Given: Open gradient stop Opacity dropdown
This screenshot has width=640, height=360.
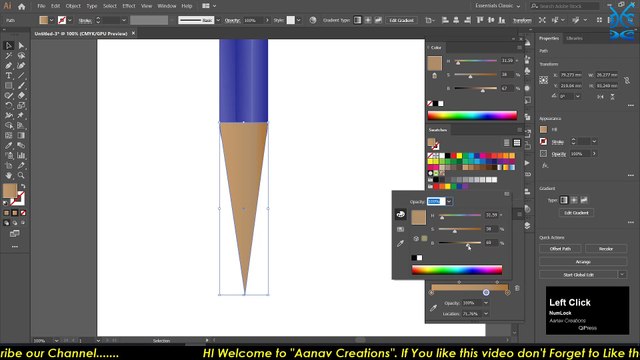Looking at the screenshot, I should pyautogui.click(x=486, y=303).
